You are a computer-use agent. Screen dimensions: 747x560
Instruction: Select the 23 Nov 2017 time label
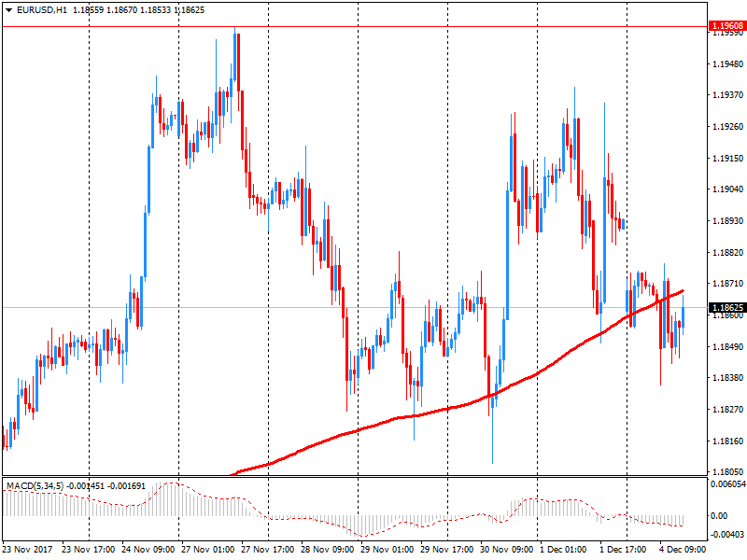click(x=27, y=550)
